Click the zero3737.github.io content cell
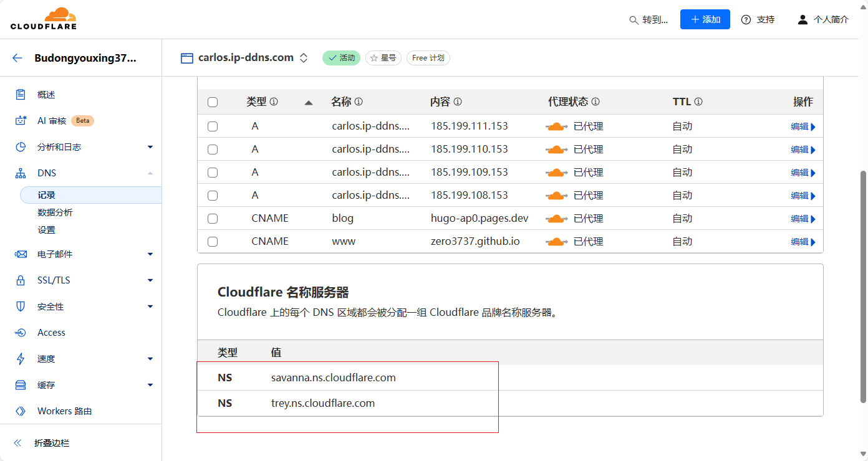The height and width of the screenshot is (461, 868). coord(475,241)
